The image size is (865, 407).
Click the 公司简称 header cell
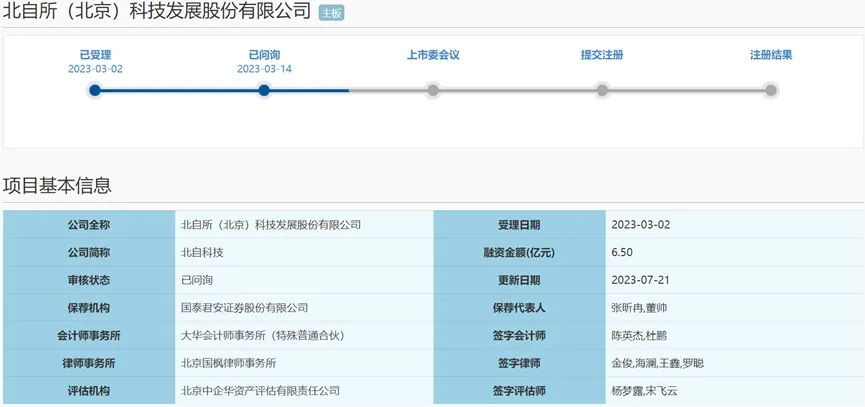89,253
